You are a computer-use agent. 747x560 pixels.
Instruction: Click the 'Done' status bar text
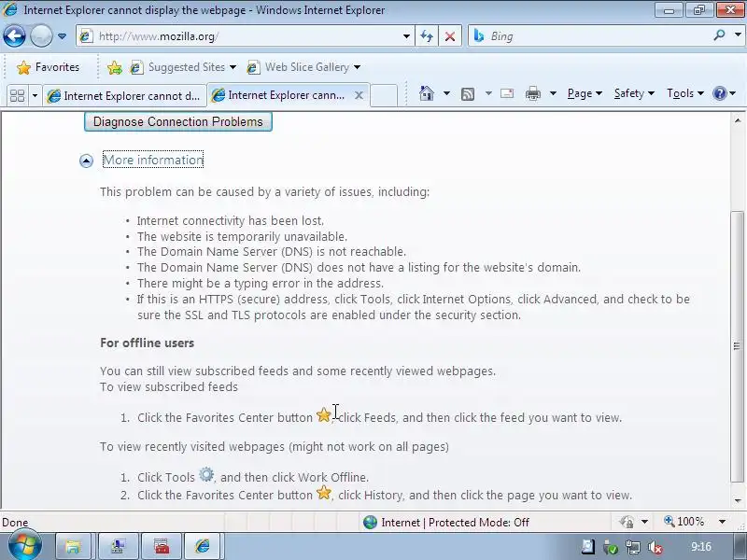(15, 523)
